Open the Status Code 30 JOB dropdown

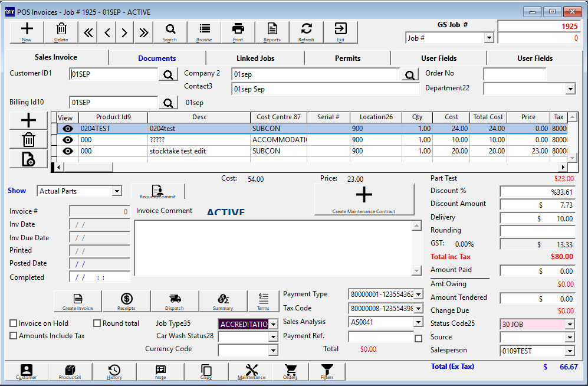[x=570, y=324]
